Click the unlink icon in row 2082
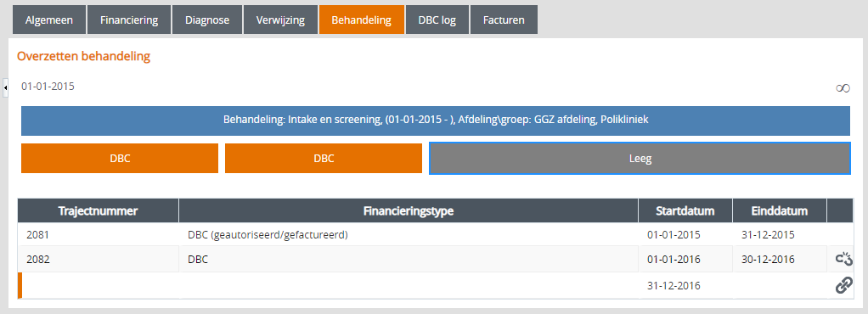The height and width of the screenshot is (314, 868). 843,259
